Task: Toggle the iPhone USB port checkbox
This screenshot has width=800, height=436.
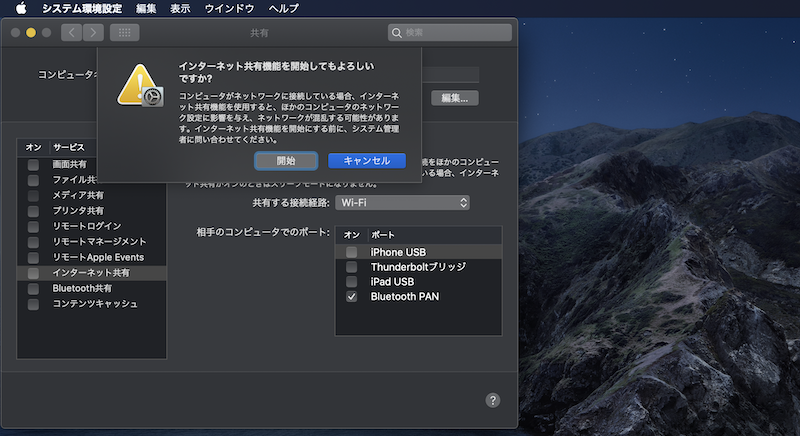Action: (351, 252)
